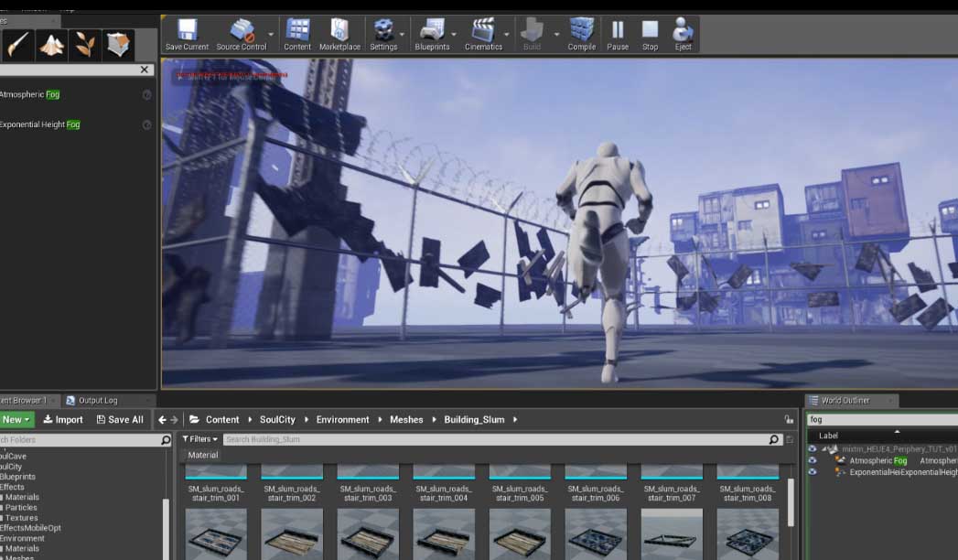This screenshot has height=560, width=958.
Task: Click the Import button
Action: [63, 420]
